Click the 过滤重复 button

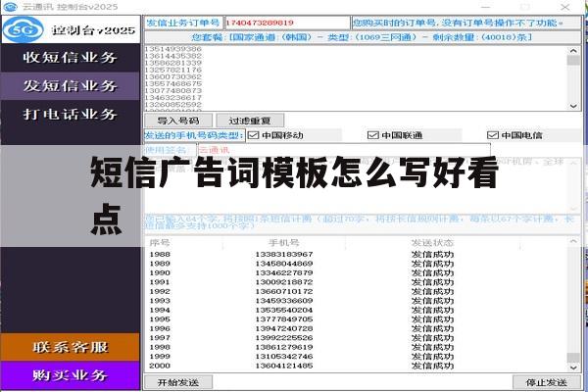[250, 121]
